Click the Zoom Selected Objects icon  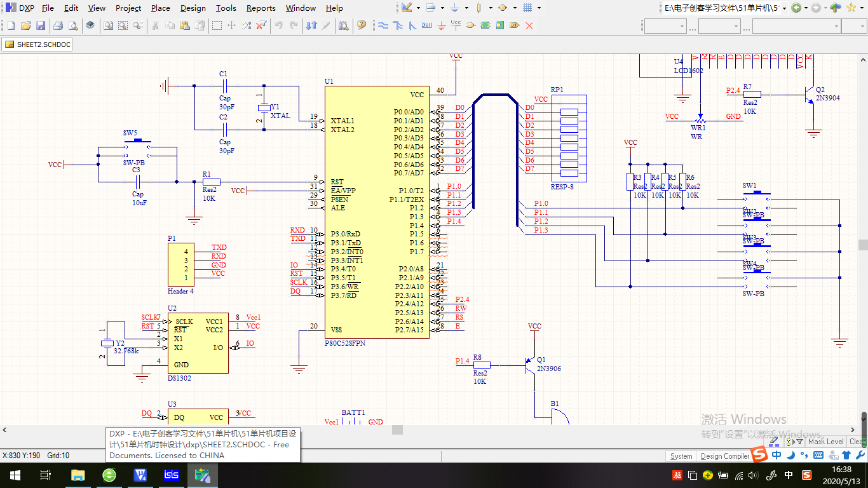click(x=139, y=25)
